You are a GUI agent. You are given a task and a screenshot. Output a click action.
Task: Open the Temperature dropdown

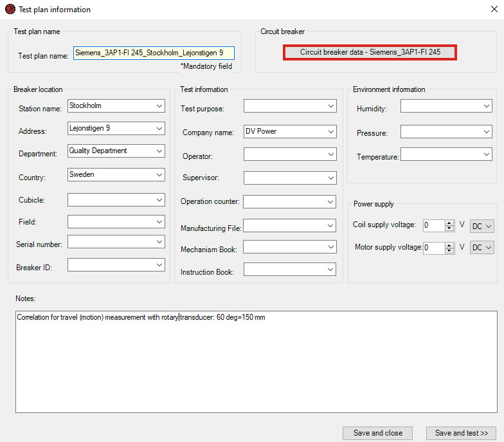[x=446, y=154]
